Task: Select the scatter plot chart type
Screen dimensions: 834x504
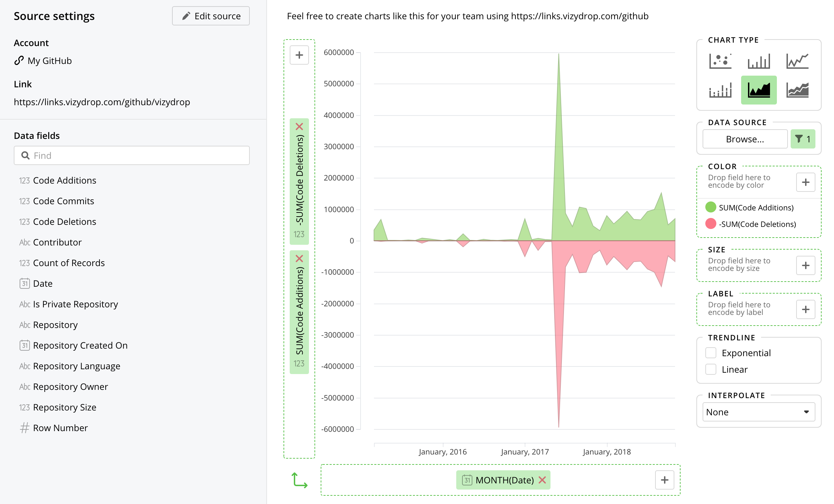Action: click(x=720, y=61)
